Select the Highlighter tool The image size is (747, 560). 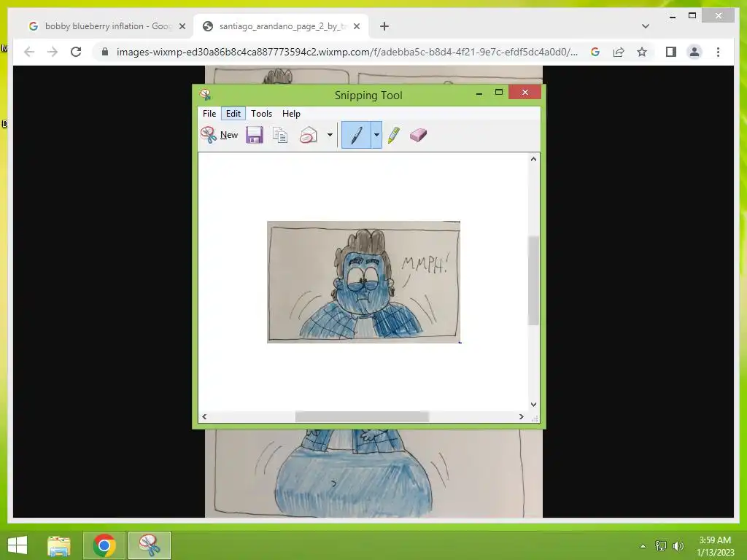point(393,135)
